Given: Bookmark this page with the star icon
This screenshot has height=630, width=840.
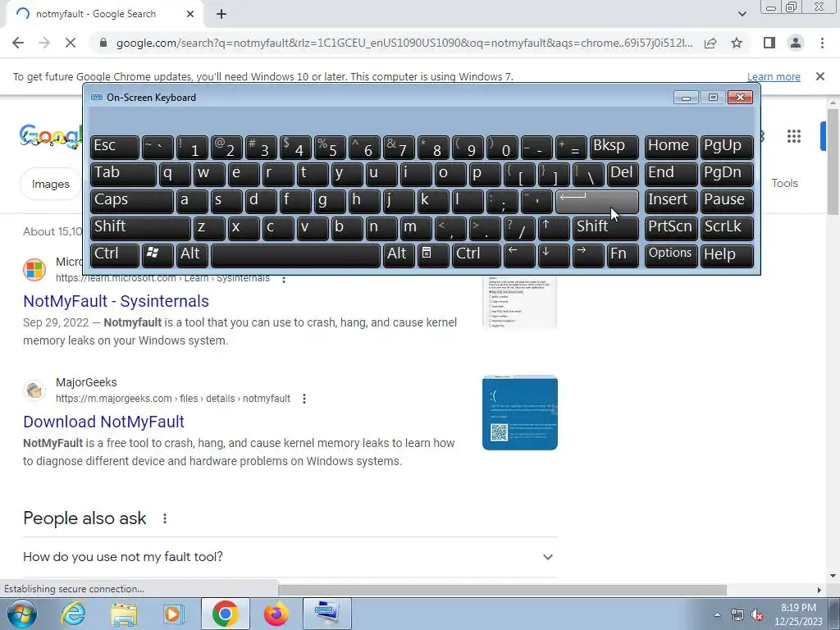Looking at the screenshot, I should click(x=737, y=43).
